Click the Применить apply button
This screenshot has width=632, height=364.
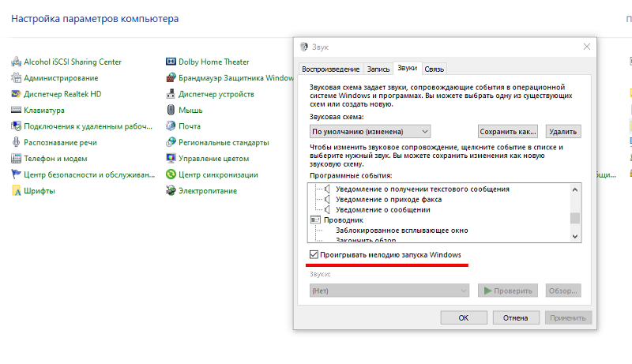[568, 317]
